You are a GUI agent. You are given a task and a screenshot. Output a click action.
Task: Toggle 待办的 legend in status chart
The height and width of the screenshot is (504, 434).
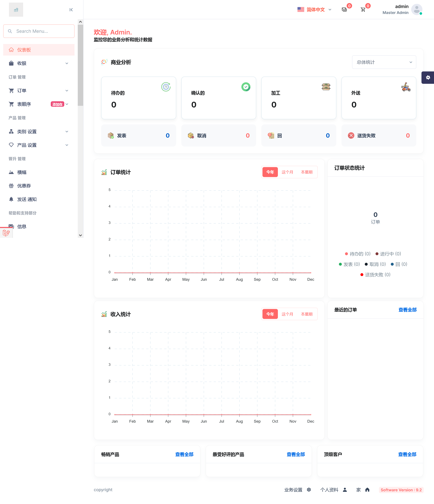[358, 254]
